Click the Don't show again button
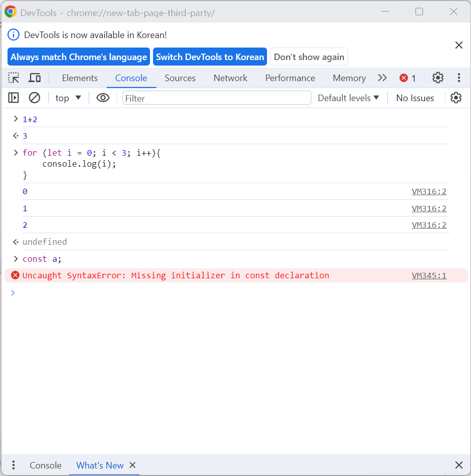This screenshot has height=476, width=471. click(309, 57)
